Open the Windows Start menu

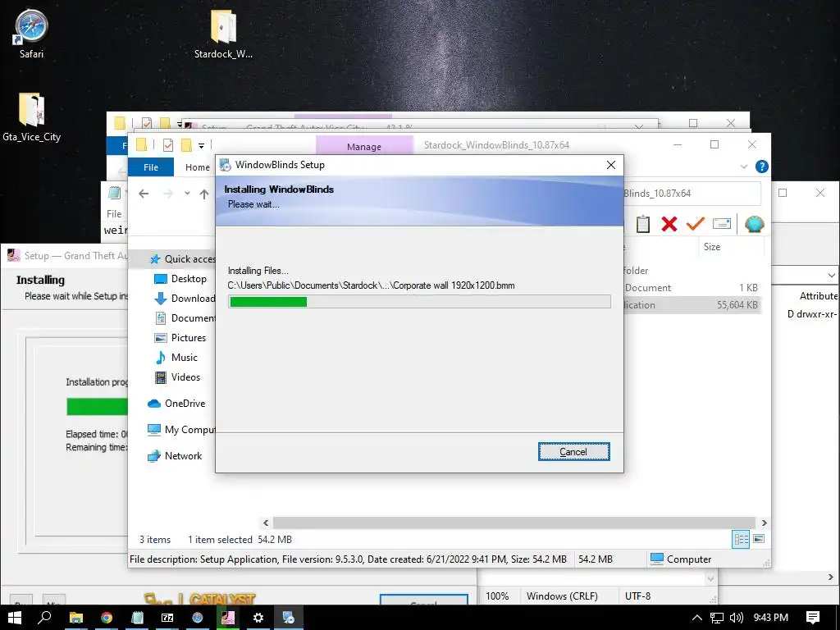click(15, 618)
